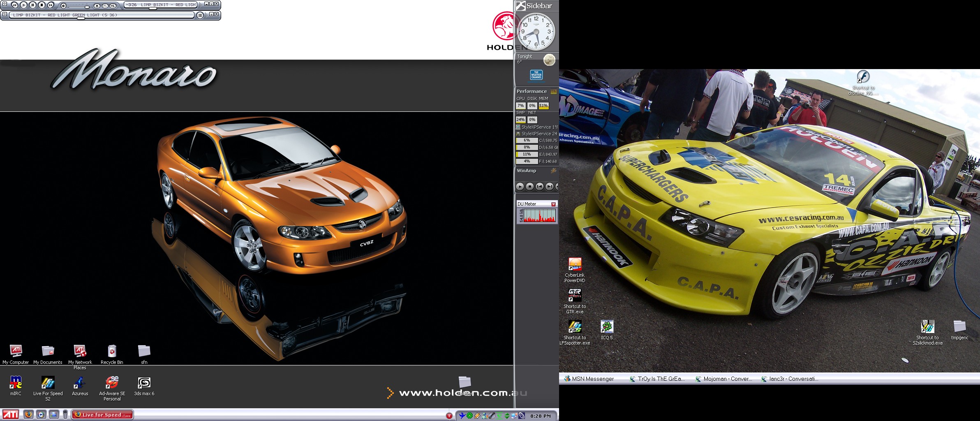Image resolution: width=980 pixels, height=421 pixels.
Task: Expand the quick launch overflow chevron
Action: (65, 415)
